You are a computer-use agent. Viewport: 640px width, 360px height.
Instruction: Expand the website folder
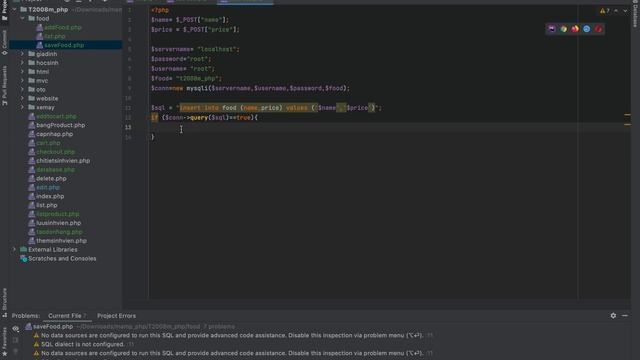[x=22, y=98]
